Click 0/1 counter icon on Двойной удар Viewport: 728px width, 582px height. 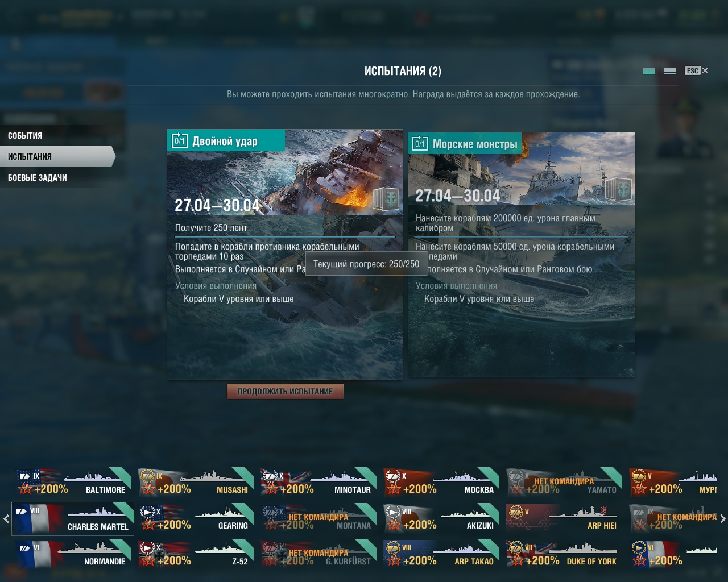pyautogui.click(x=180, y=140)
